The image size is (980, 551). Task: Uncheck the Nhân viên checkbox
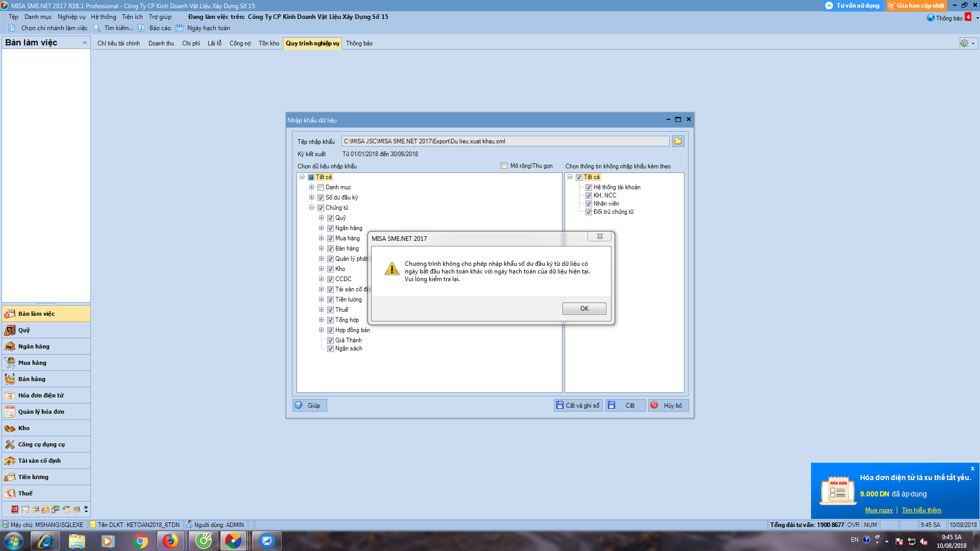coord(589,204)
